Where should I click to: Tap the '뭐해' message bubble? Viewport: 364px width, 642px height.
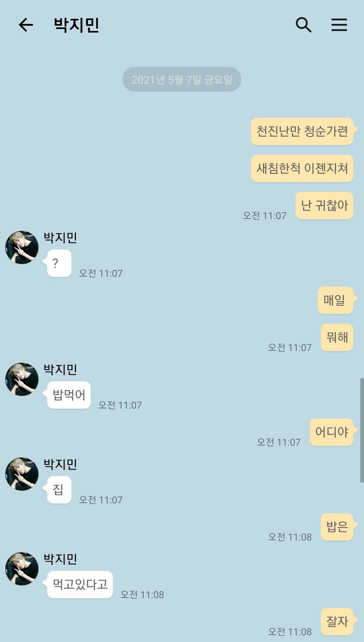(x=337, y=338)
